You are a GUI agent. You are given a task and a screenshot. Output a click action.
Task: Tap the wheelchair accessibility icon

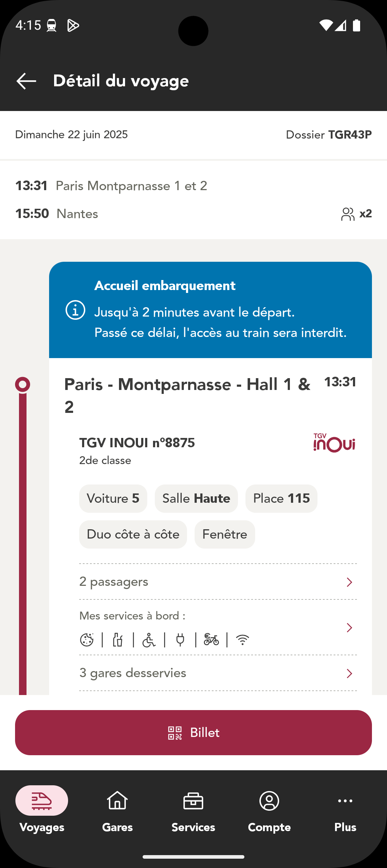click(149, 640)
